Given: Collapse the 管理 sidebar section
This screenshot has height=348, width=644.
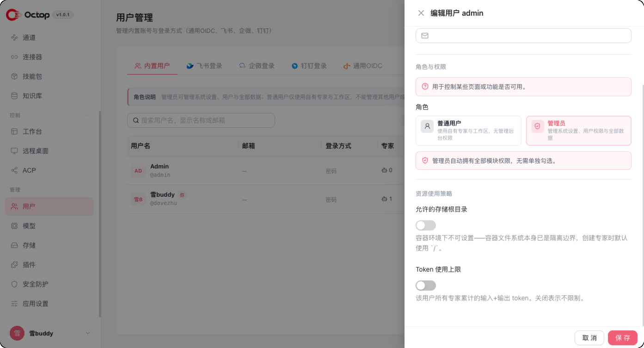Looking at the screenshot, I should point(86,190).
